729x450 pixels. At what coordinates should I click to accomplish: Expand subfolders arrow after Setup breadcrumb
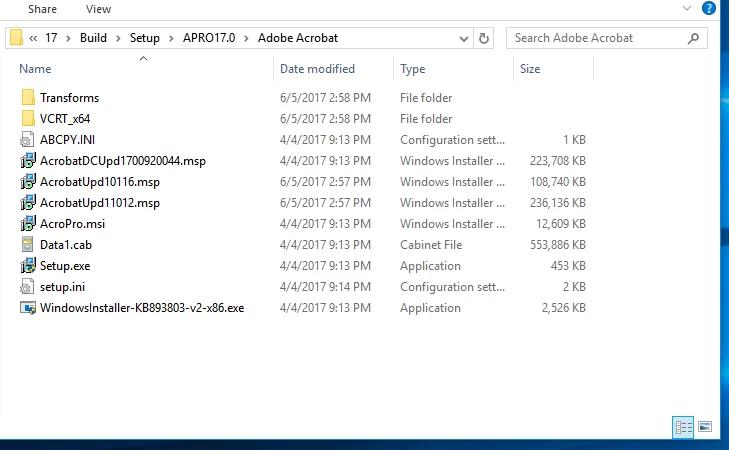click(171, 38)
